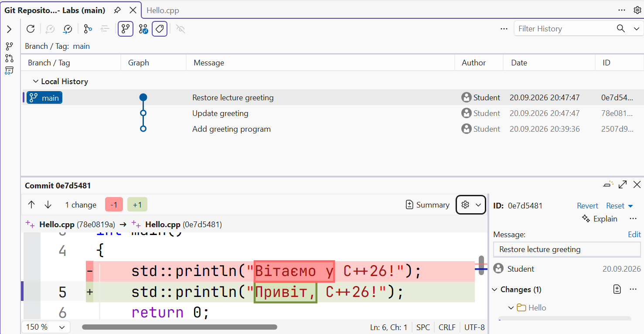The height and width of the screenshot is (334, 644).
Task: Click the Changes section diff-view icon
Action: point(617,289)
